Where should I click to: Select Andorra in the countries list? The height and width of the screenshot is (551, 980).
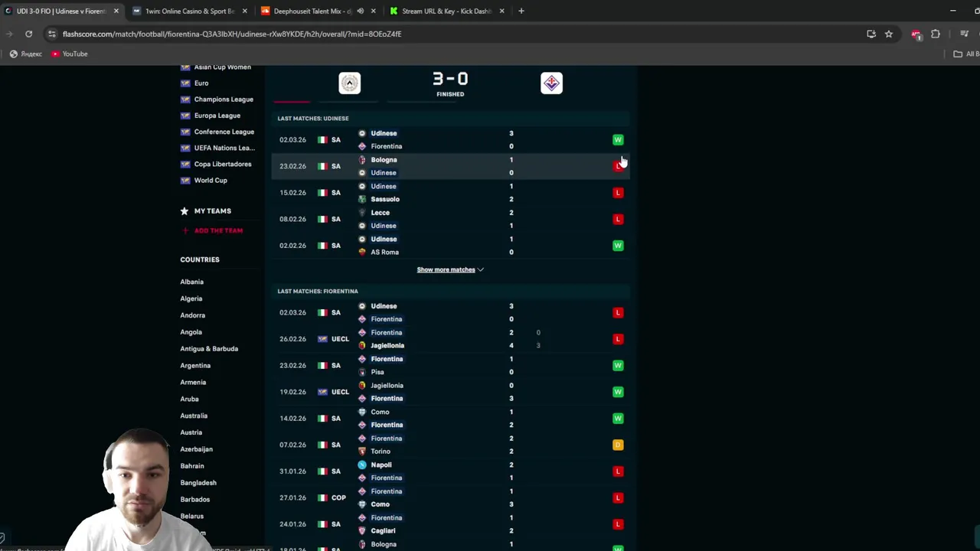click(192, 315)
